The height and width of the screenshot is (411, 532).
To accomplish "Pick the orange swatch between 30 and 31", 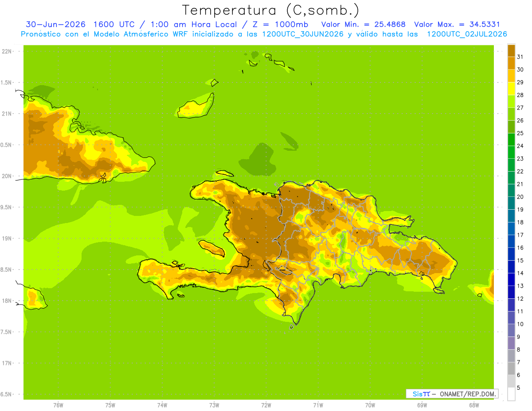I will point(511,63).
